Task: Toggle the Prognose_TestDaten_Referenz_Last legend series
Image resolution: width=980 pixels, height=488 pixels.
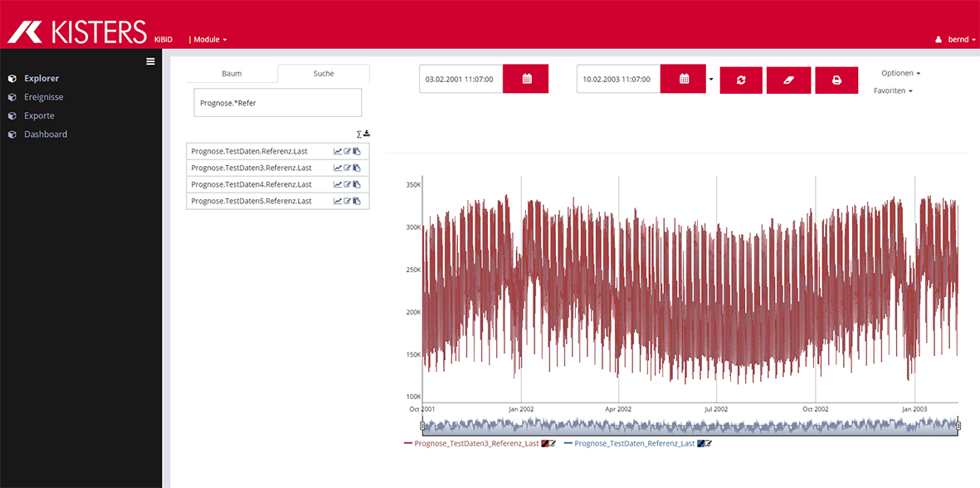Action: point(634,443)
